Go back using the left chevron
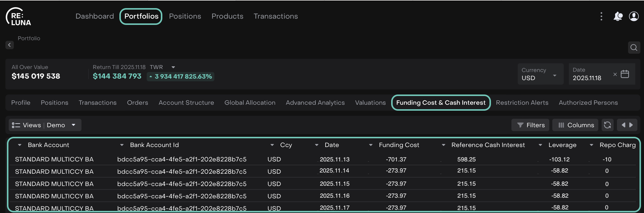 10,45
